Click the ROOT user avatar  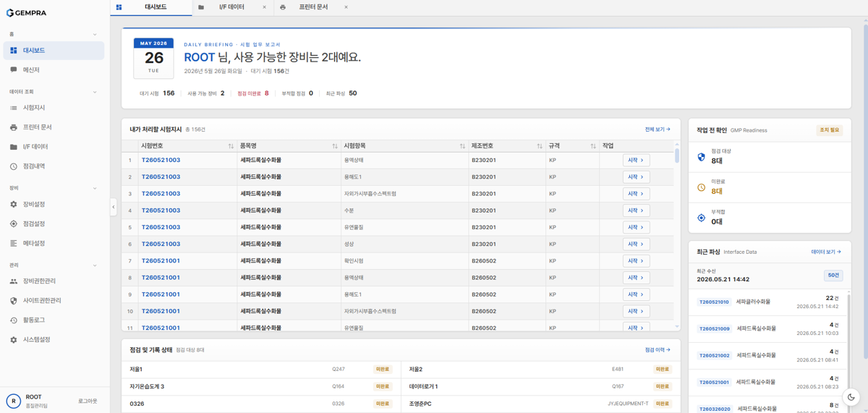13,401
